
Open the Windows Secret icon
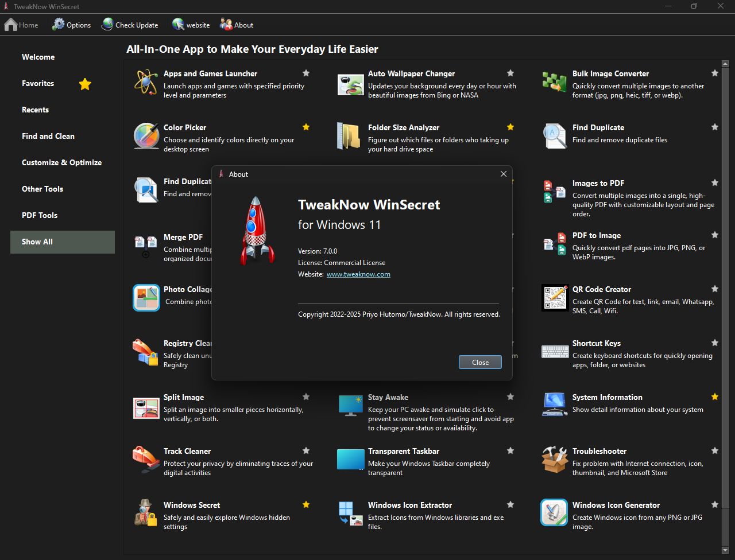(146, 512)
